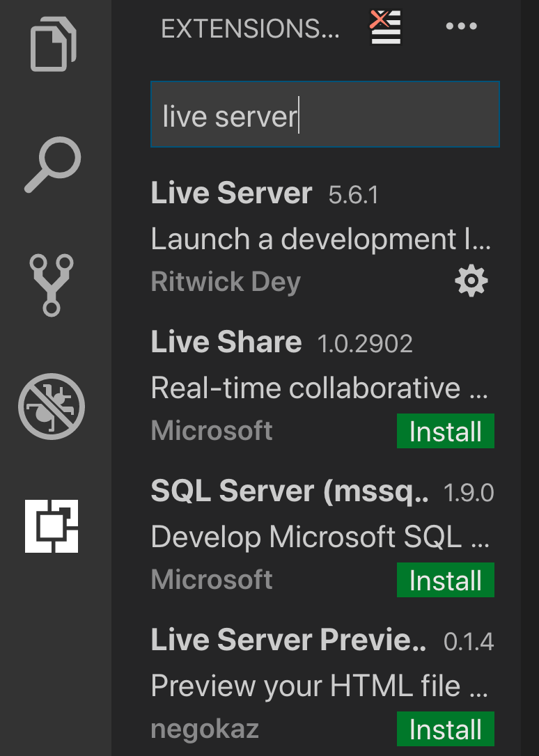The image size is (539, 756).
Task: Click inside the live server search box
Action: pyautogui.click(x=324, y=115)
